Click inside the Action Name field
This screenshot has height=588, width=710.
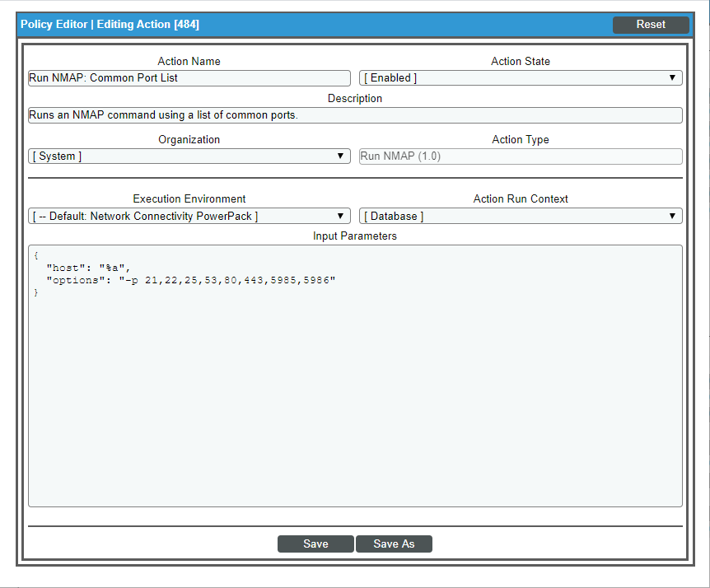[x=189, y=77]
